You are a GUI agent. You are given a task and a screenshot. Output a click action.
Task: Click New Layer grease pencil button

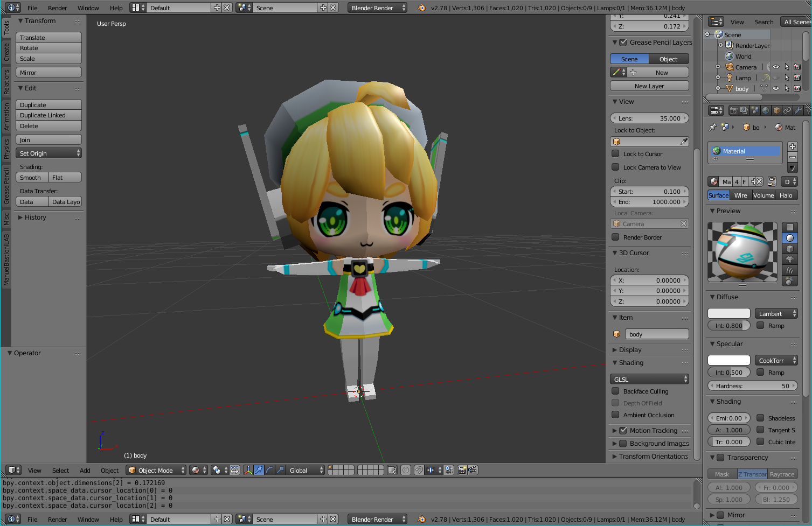(649, 86)
